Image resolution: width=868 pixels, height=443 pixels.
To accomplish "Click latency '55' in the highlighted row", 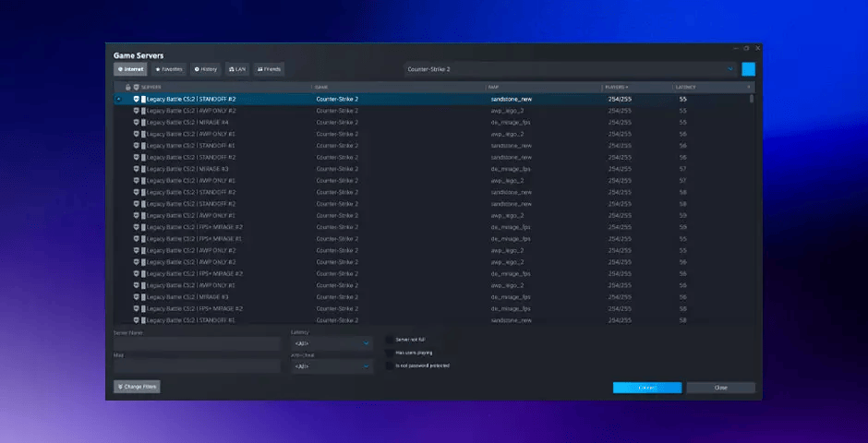I will tap(683, 99).
